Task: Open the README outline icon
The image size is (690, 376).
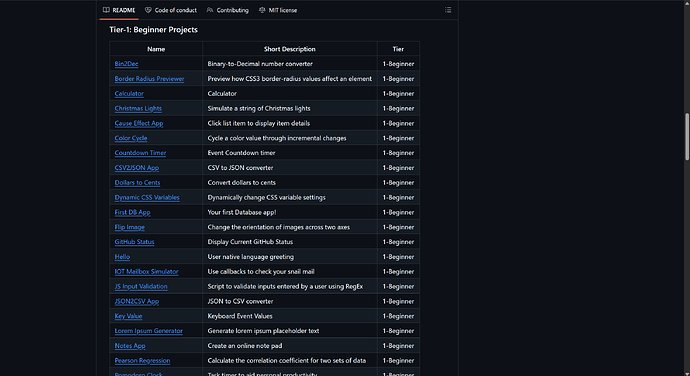Action: pyautogui.click(x=448, y=10)
